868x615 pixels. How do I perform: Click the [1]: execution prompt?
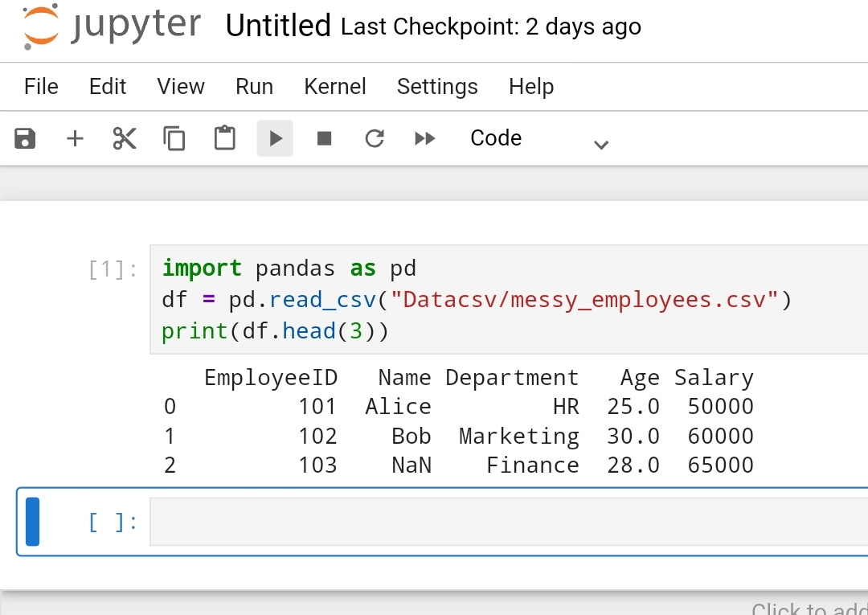[x=113, y=269]
